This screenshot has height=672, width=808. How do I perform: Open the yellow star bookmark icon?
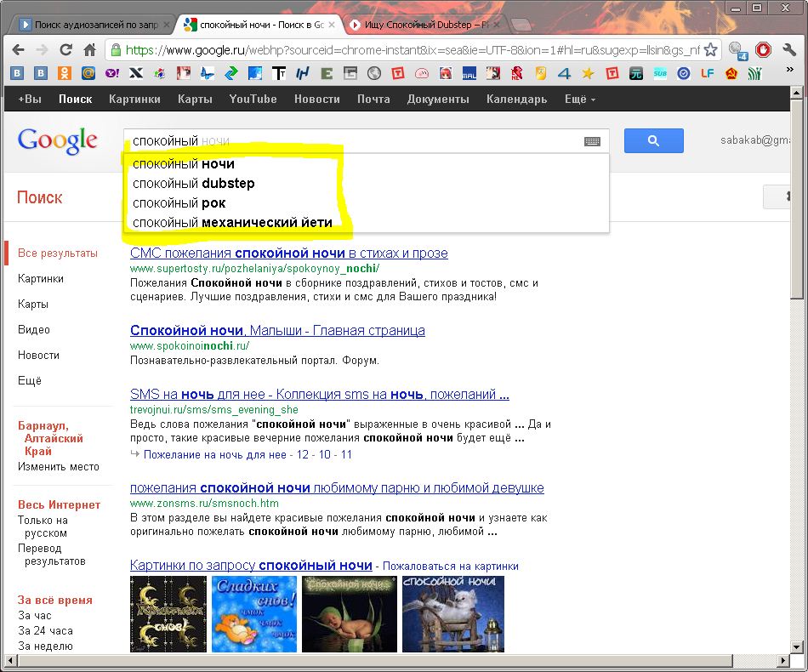coord(588,73)
